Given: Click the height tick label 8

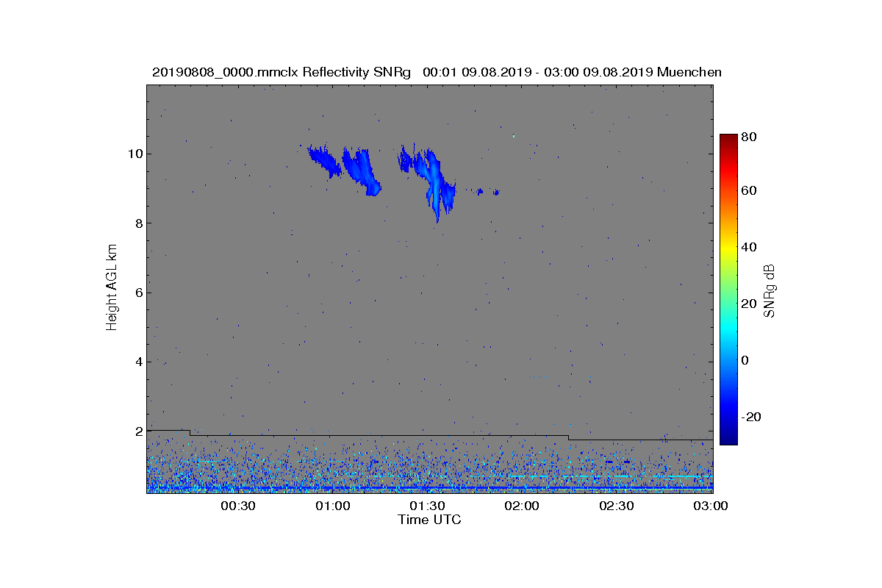Looking at the screenshot, I should 137,223.
